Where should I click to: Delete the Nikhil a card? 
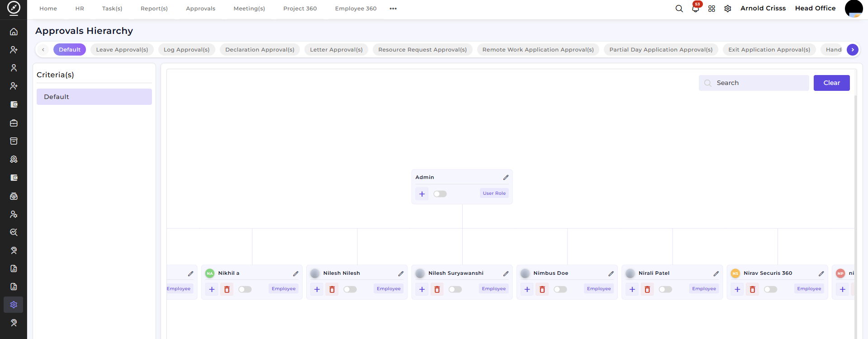tap(227, 289)
